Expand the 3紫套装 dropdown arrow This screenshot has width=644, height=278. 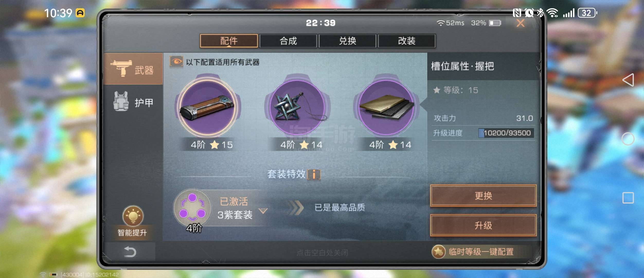(263, 211)
